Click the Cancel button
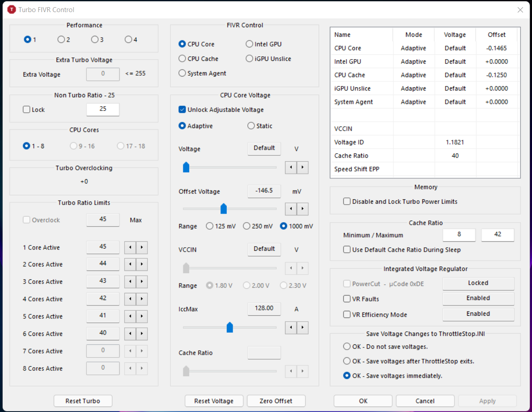The width and height of the screenshot is (532, 412). tap(425, 401)
